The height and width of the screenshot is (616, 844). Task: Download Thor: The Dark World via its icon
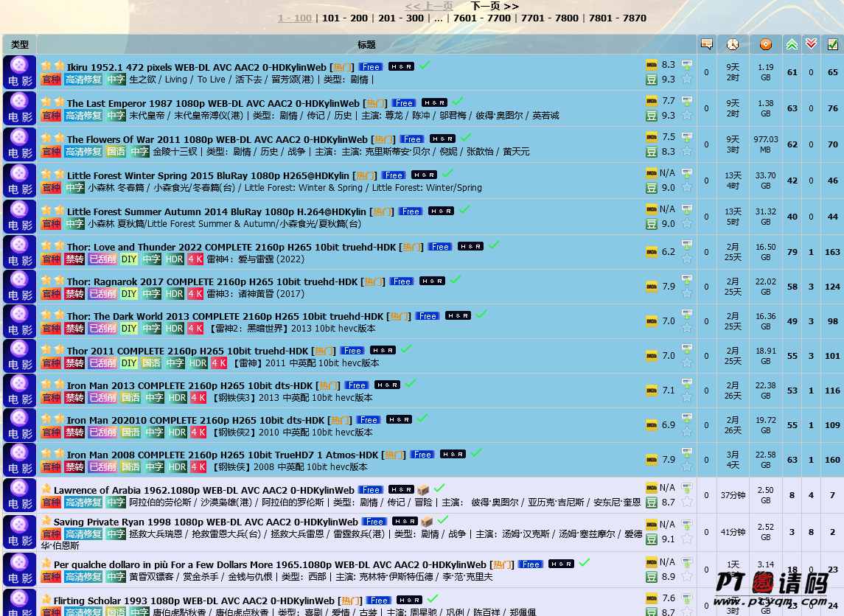[x=687, y=314]
